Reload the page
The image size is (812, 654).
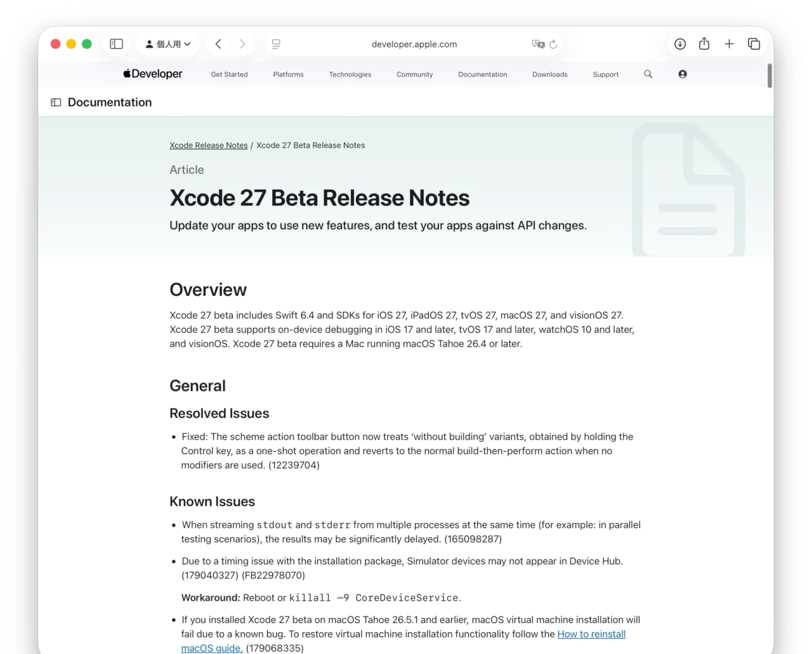pos(553,44)
